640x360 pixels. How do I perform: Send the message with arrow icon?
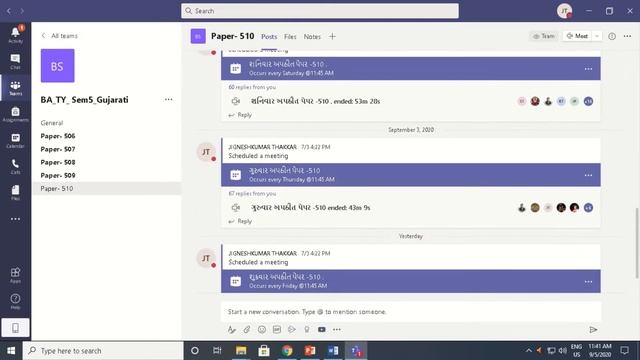tap(593, 329)
